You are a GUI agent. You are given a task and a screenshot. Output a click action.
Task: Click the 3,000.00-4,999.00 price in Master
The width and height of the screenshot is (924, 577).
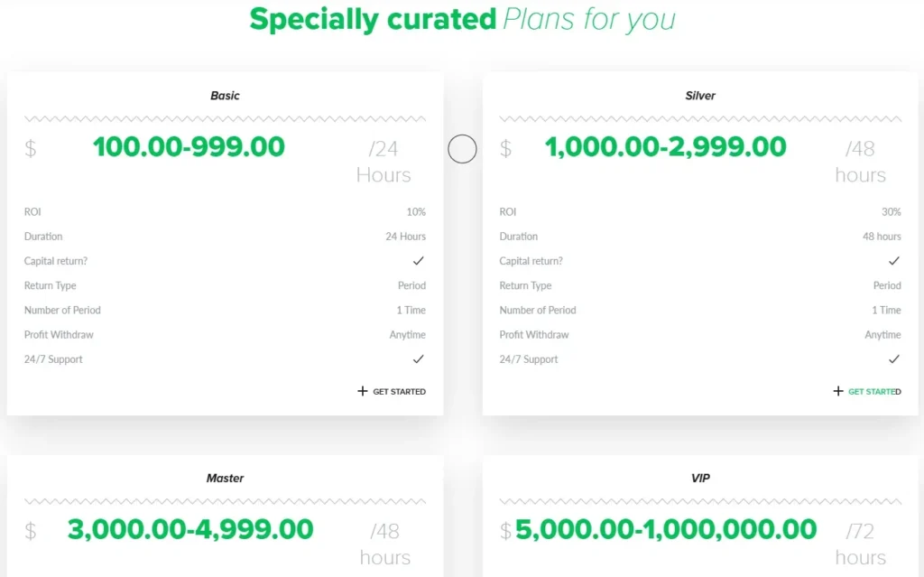point(190,529)
